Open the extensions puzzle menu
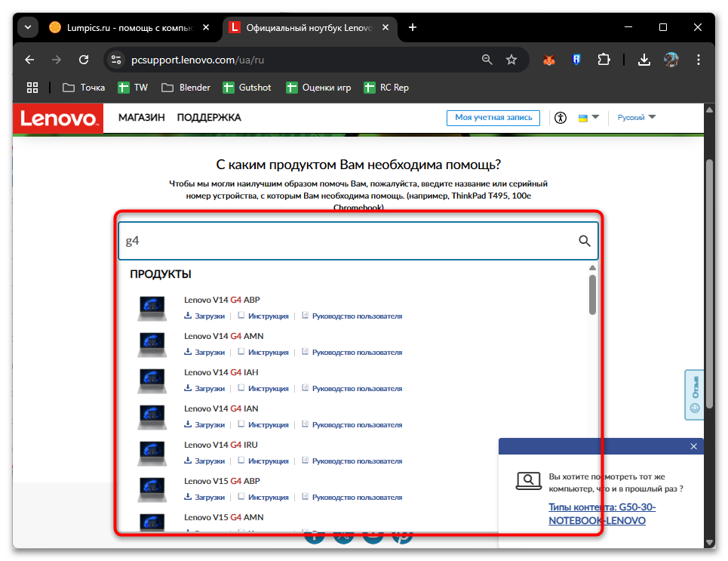The height and width of the screenshot is (561, 728). 604,60
